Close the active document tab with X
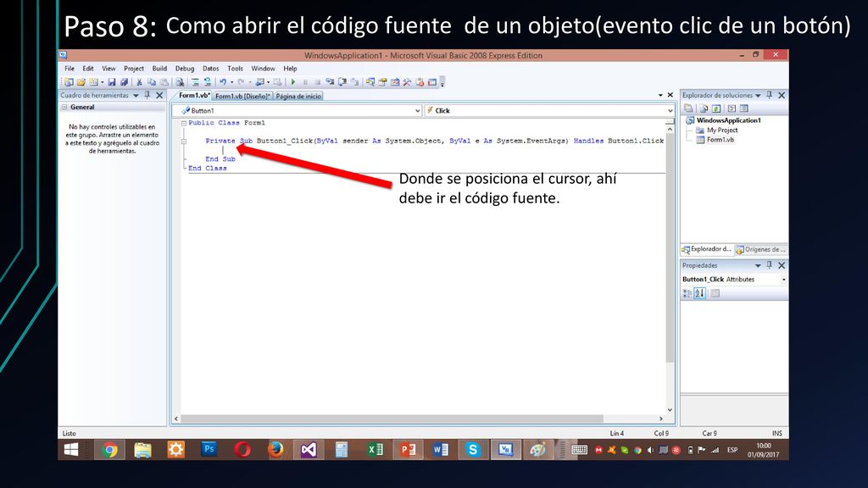The height and width of the screenshot is (488, 868). tap(670, 95)
